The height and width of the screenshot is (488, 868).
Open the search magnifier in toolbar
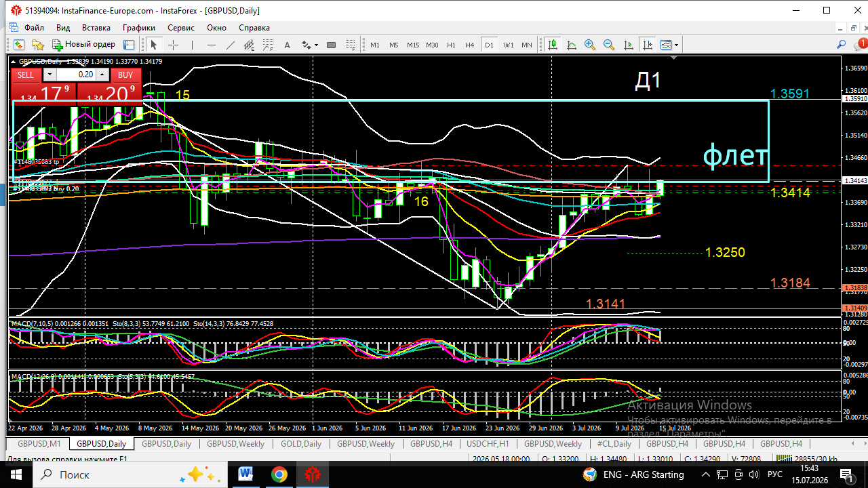click(x=842, y=45)
